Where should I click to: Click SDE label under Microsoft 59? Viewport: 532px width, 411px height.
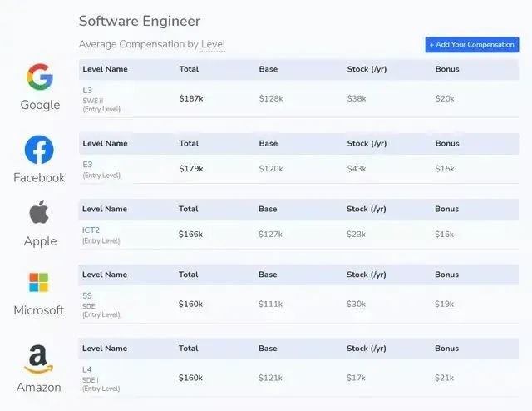pos(89,306)
